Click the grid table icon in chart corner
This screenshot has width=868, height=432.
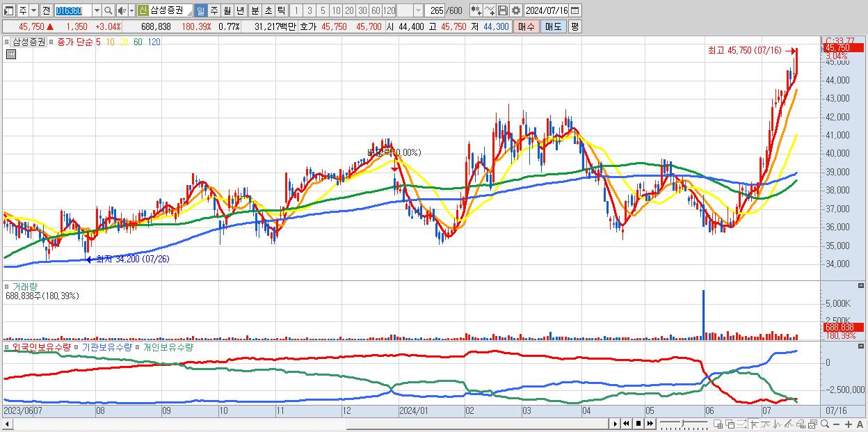pos(10,54)
